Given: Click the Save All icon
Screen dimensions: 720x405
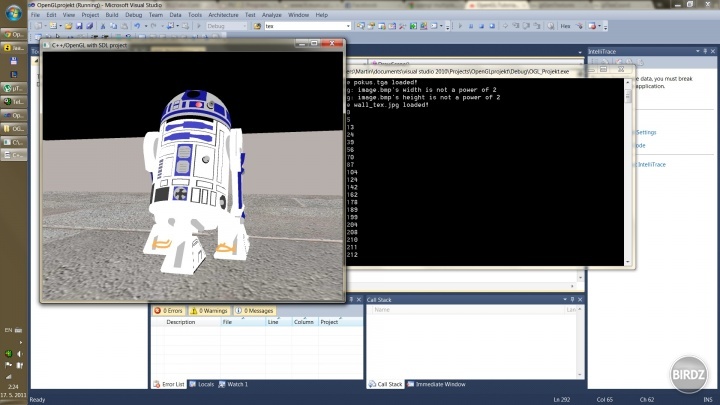Looking at the screenshot, I should 90,26.
